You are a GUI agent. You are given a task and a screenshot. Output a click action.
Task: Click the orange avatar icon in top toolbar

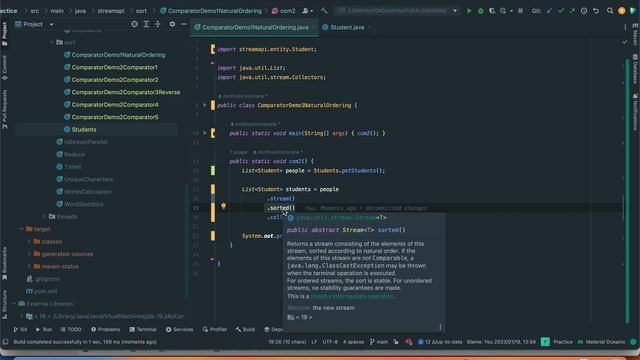(x=622, y=11)
